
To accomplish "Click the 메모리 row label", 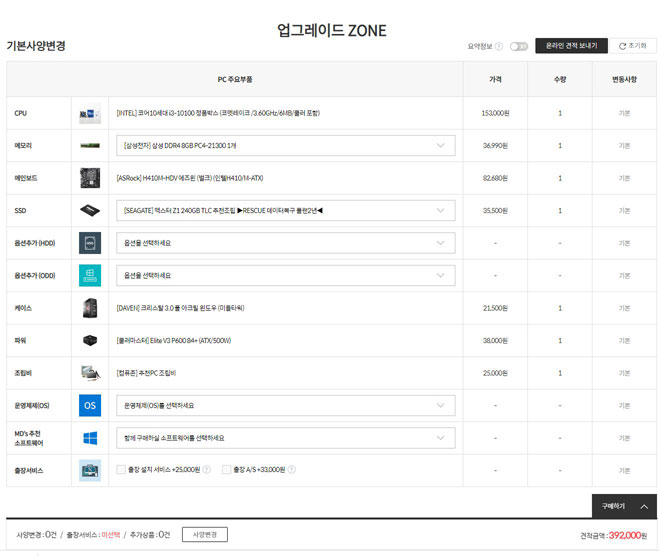I will (x=23, y=146).
